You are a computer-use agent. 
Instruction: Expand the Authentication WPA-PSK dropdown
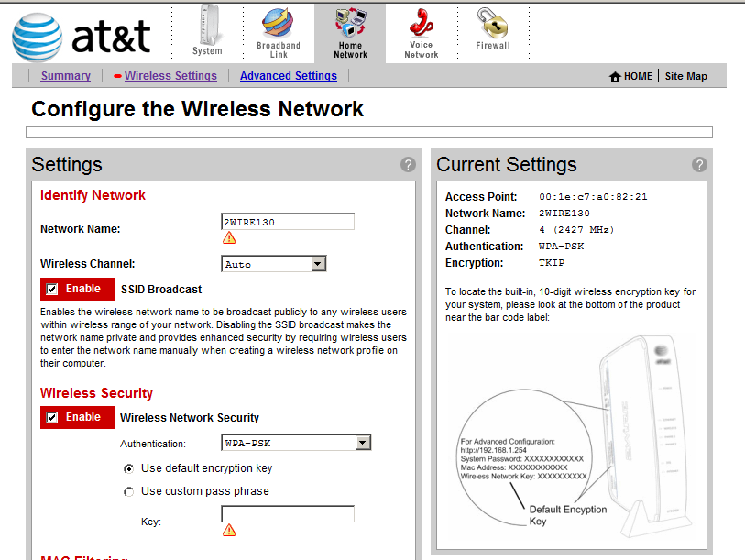[363, 444]
